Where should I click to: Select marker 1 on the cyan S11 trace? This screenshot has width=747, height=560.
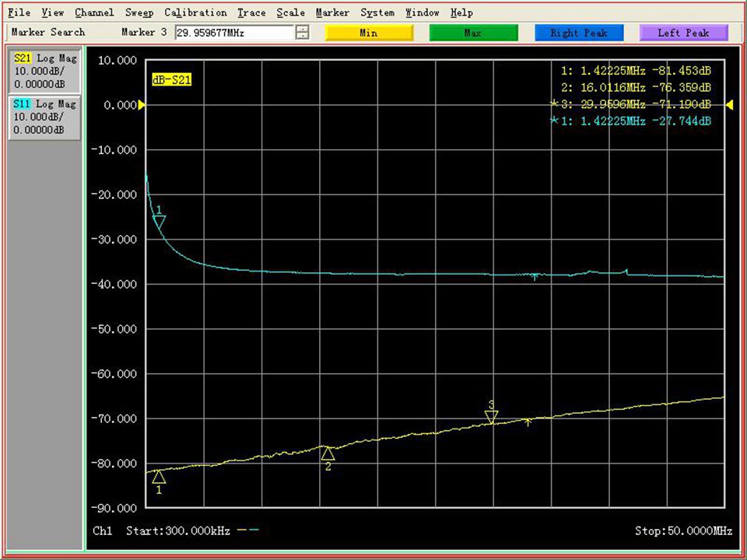coord(159,222)
